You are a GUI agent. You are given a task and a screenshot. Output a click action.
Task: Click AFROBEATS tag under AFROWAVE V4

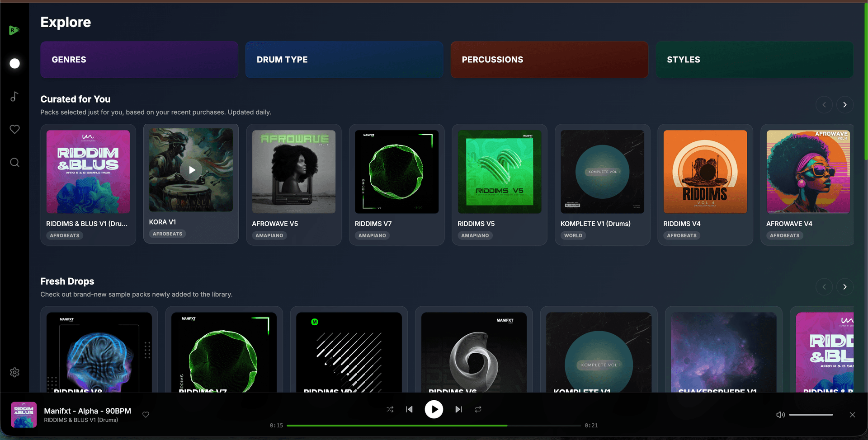tap(785, 235)
